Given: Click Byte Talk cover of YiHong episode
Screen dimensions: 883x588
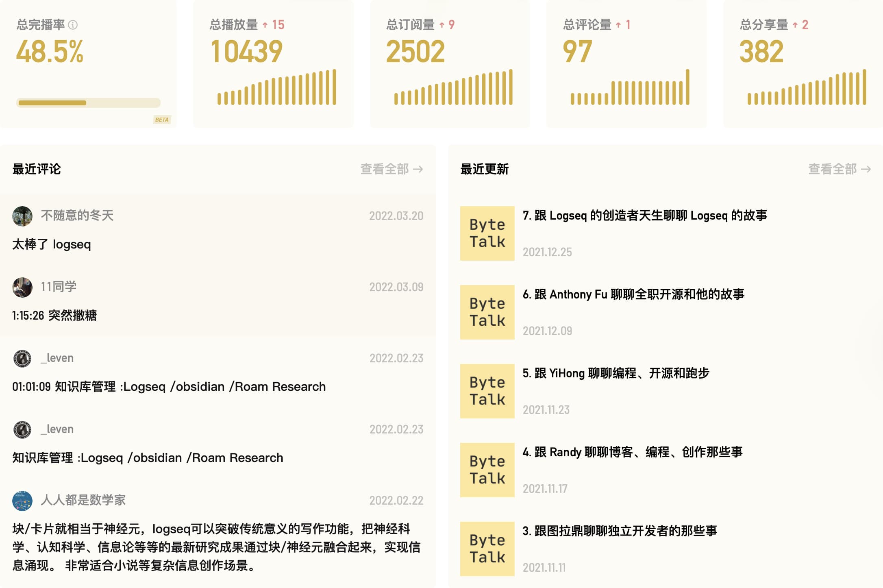Looking at the screenshot, I should pyautogui.click(x=487, y=391).
